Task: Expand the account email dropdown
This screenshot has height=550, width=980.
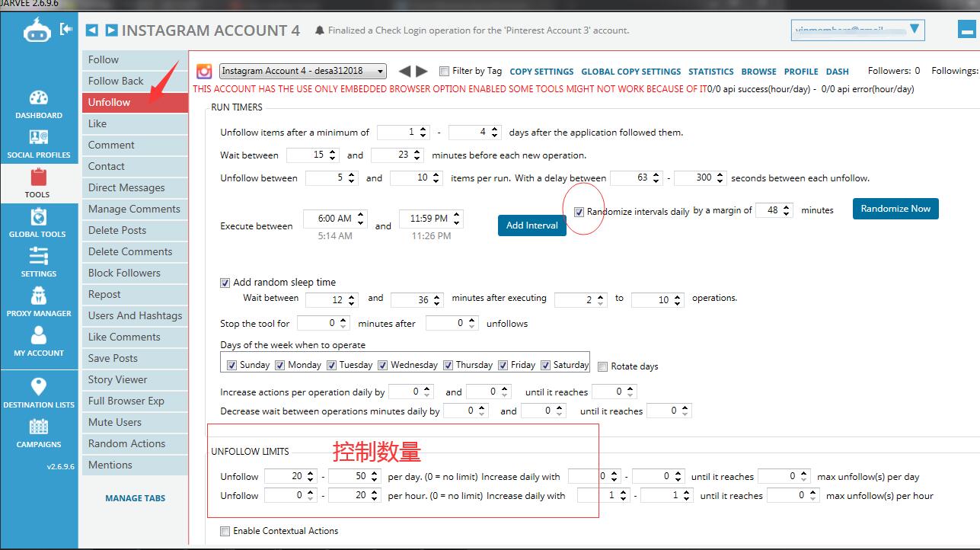Action: pos(915,30)
